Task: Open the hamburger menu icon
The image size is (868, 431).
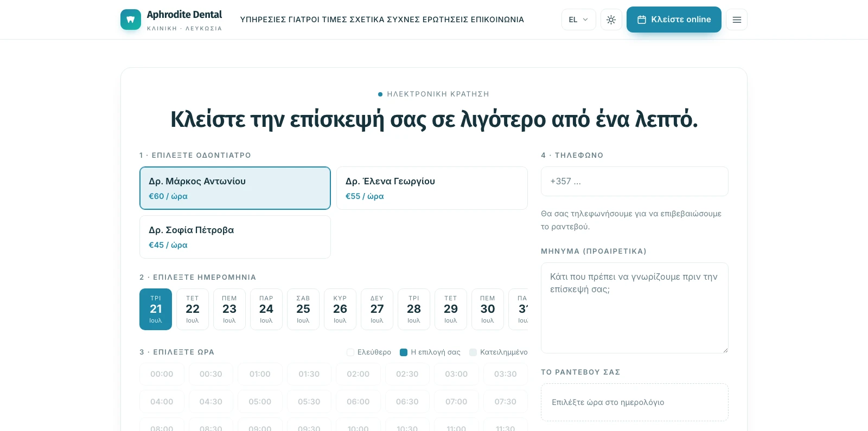Action: [x=737, y=20]
